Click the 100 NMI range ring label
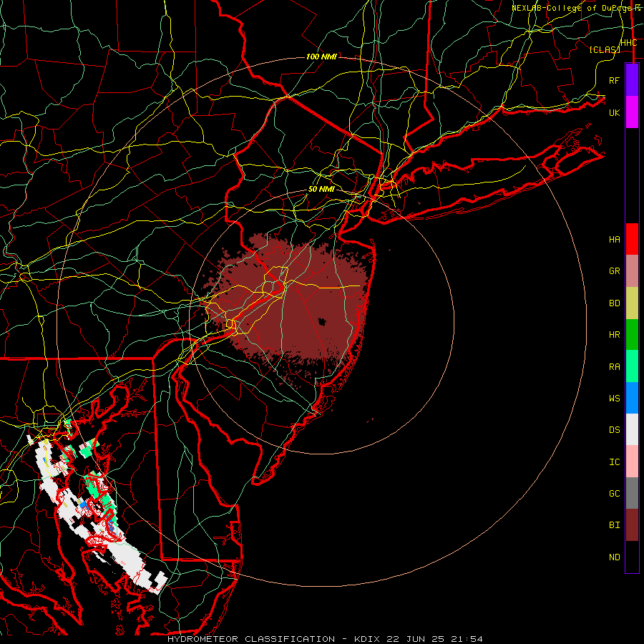Screen dimensions: 644x644 point(321,57)
